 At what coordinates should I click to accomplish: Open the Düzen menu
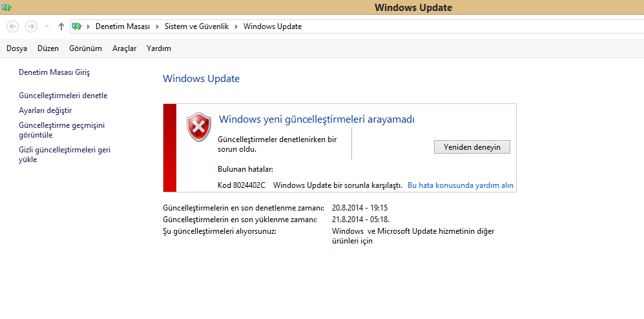[48, 48]
